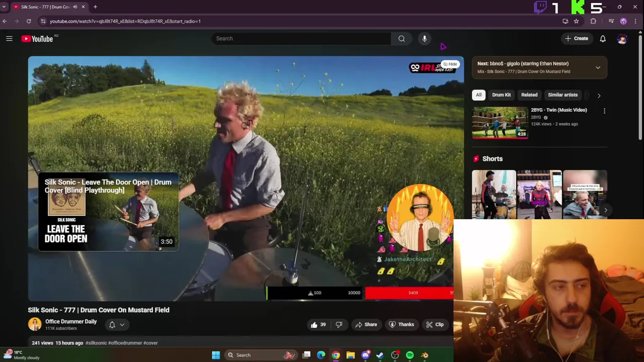The width and height of the screenshot is (644, 362).
Task: Show next Shorts with the arrow
Action: click(x=606, y=210)
